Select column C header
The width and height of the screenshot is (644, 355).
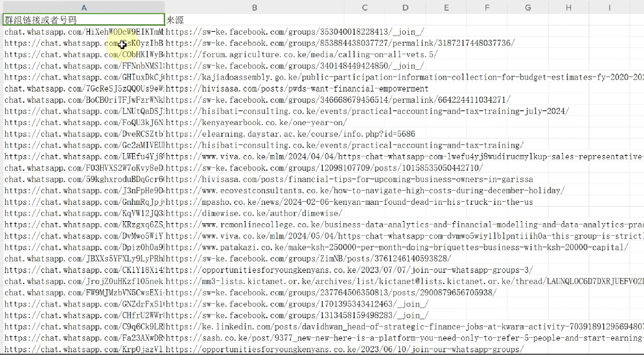click(x=365, y=7)
